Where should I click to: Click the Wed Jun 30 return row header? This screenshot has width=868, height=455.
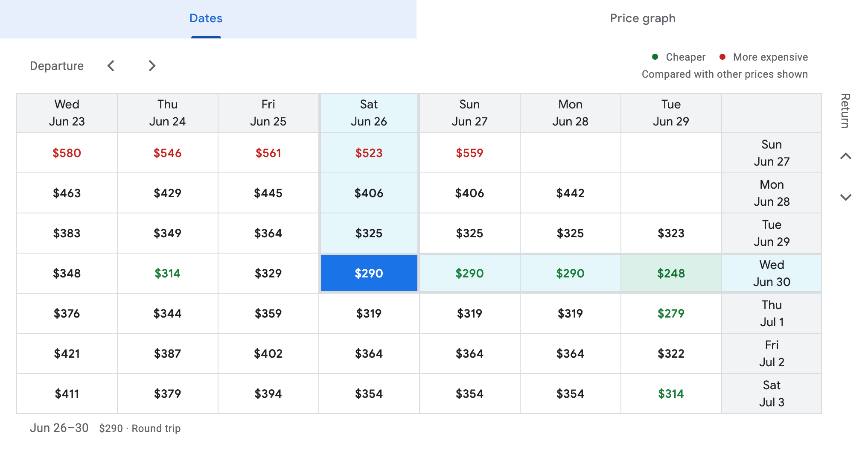[771, 273]
